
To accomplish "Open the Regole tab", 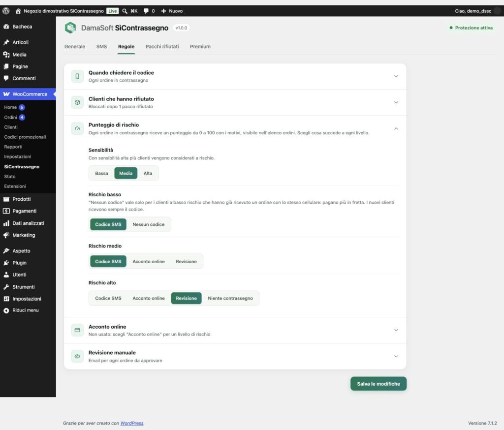I will click(x=126, y=47).
